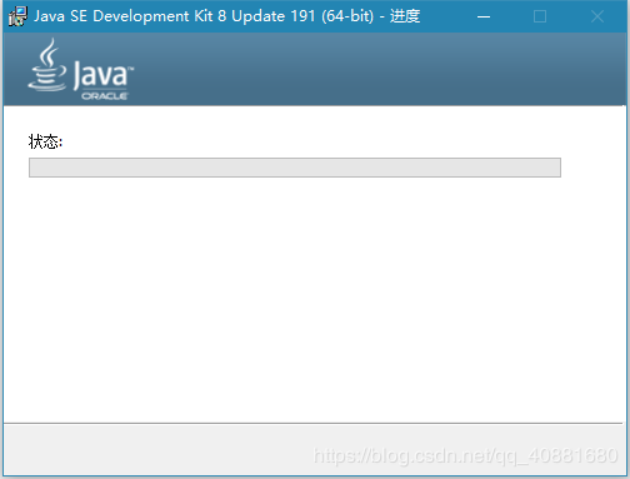Image resolution: width=630 pixels, height=479 pixels.
Task: Click the installation progress bar
Action: pos(295,168)
